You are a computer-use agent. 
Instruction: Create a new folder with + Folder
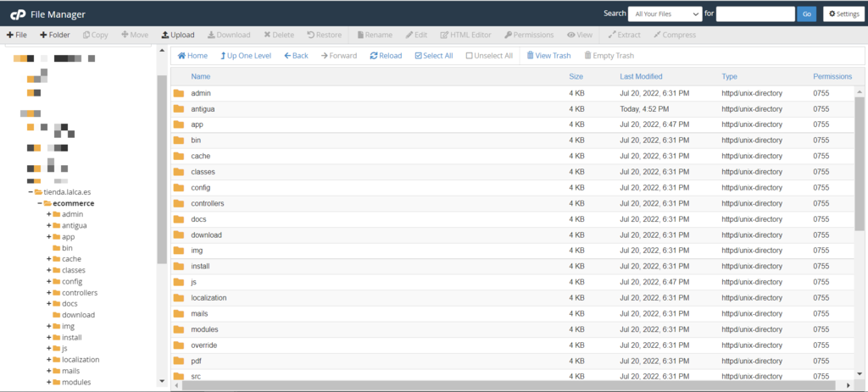tap(55, 35)
